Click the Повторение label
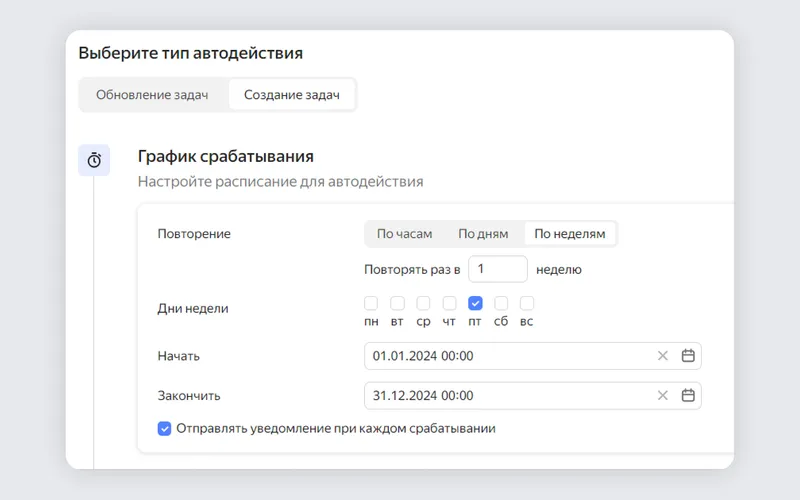800x500 pixels. (194, 234)
